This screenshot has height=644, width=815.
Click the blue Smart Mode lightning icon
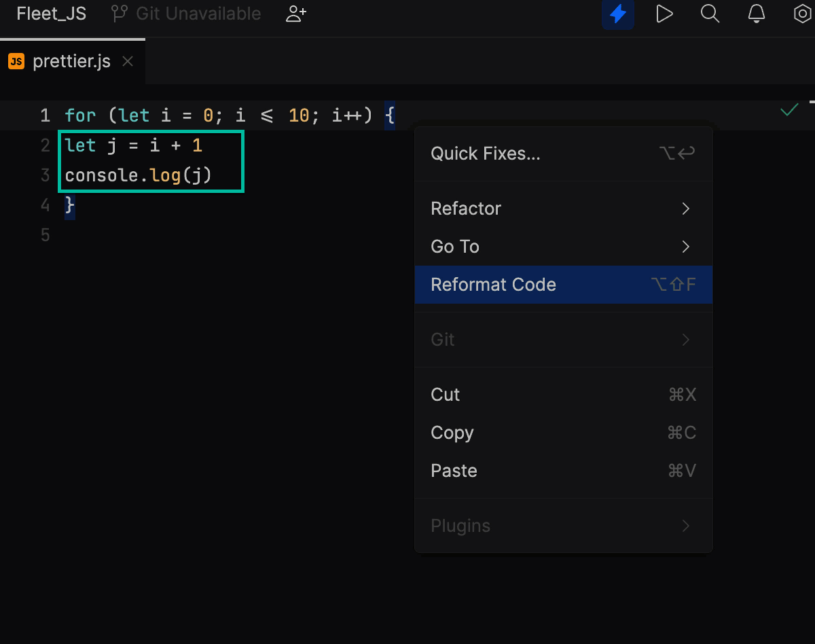617,14
